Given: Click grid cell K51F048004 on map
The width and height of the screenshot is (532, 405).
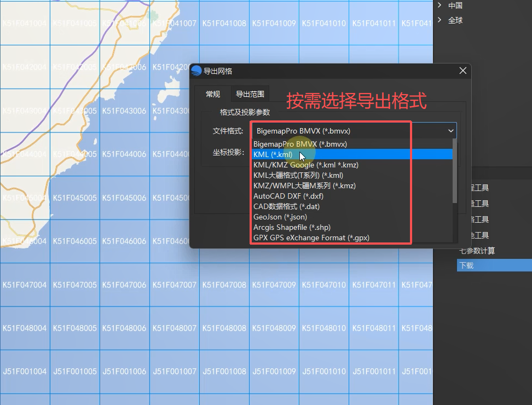Looking at the screenshot, I should click(x=25, y=328).
